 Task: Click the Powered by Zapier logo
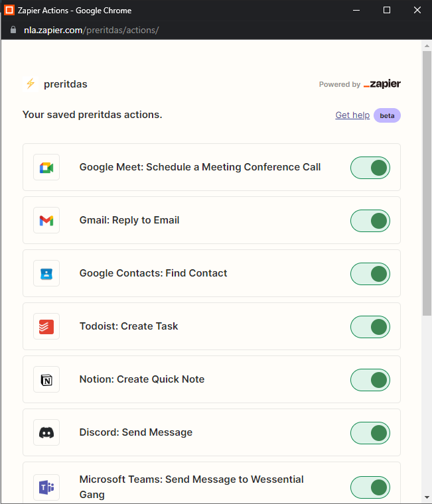point(382,84)
